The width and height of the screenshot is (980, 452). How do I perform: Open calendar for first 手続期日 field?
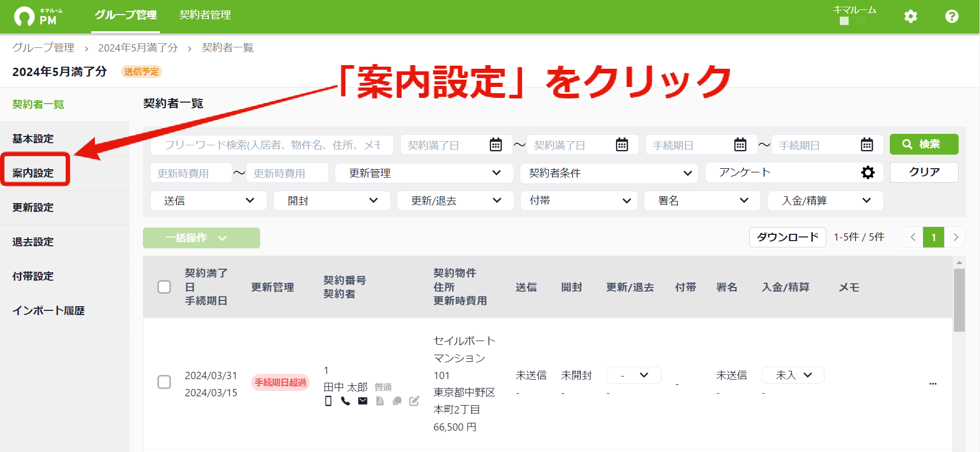pos(740,145)
